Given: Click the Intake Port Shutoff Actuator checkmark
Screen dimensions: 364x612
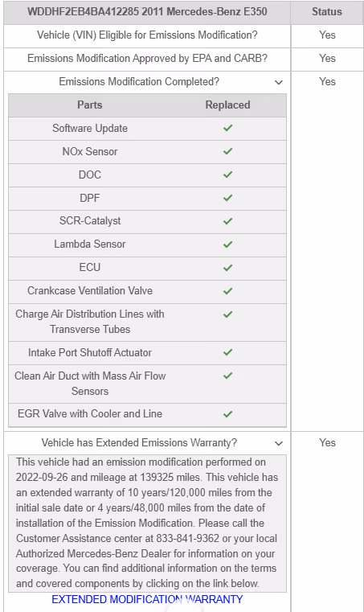Looking at the screenshot, I should coord(228,352).
